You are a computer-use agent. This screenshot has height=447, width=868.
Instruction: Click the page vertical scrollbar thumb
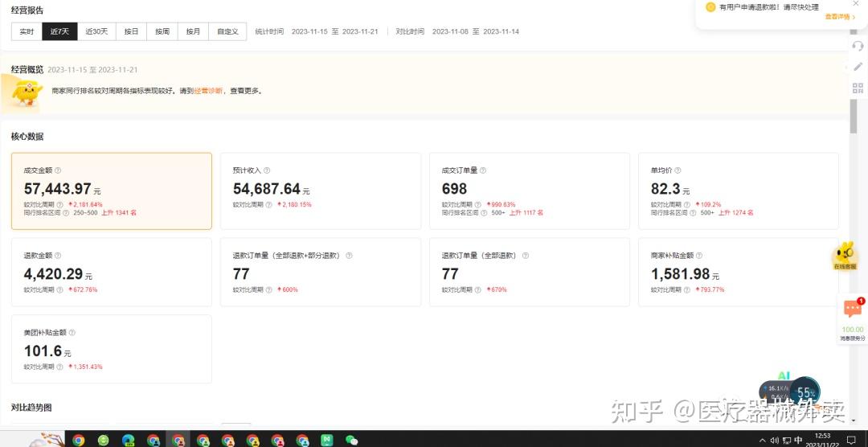coord(853,117)
